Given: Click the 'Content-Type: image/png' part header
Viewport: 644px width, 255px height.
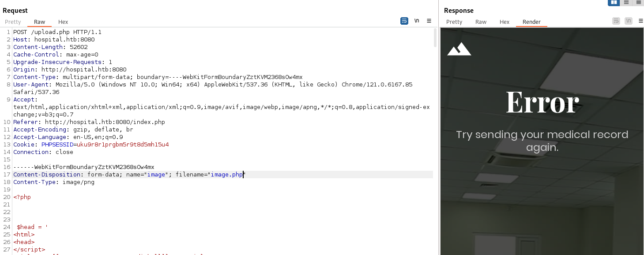Looking at the screenshot, I should tap(54, 182).
